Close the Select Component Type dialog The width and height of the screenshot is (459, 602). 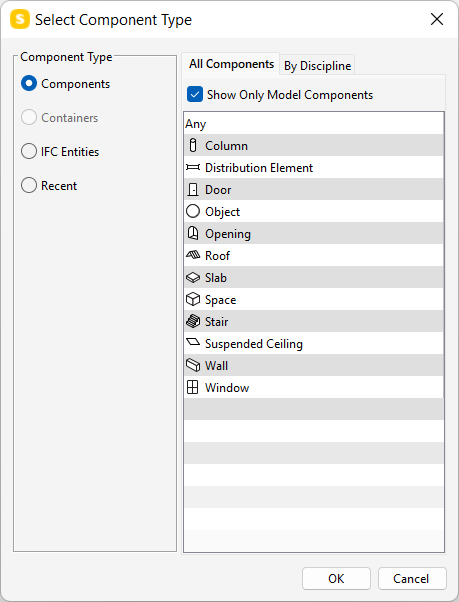(x=437, y=19)
